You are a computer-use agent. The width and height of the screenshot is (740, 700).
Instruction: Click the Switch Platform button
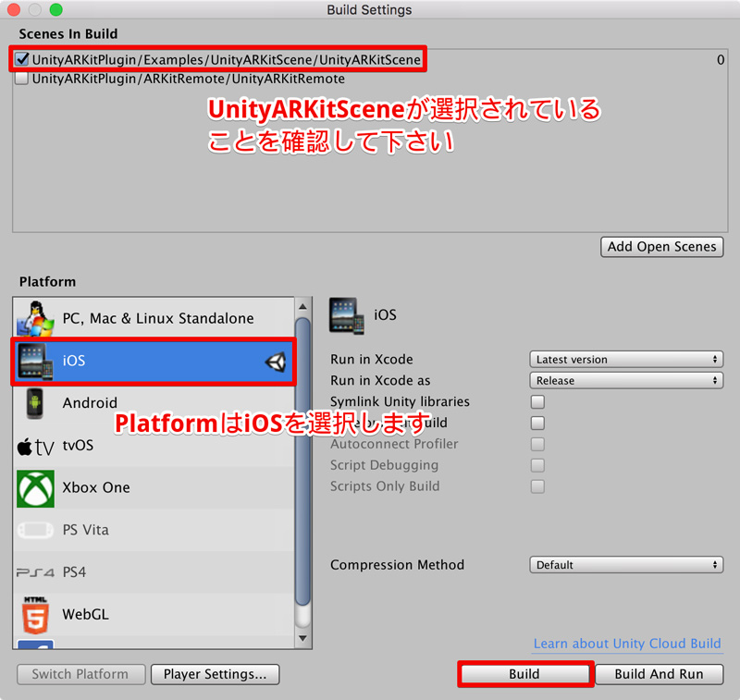pos(80,674)
